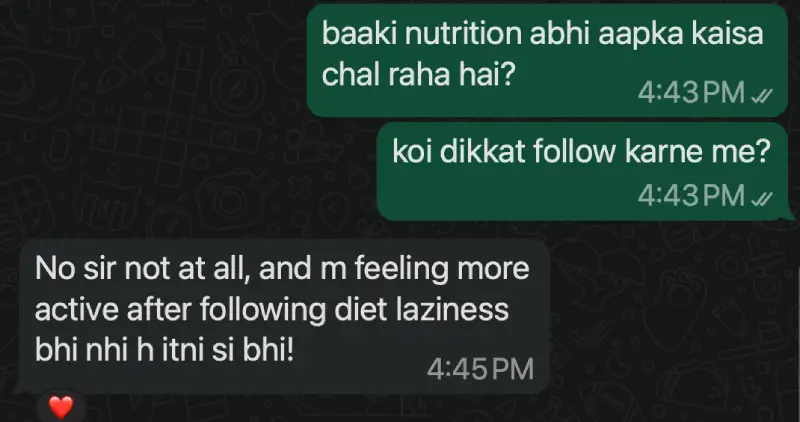Click the text 'chal raha hai?' in the sent message
Screen dimensions: 800x422
click(417, 75)
